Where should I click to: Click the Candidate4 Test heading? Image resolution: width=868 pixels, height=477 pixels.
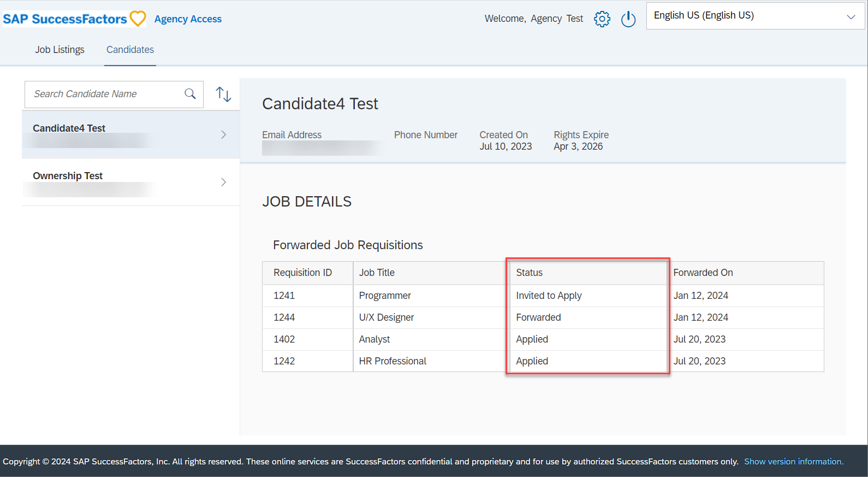point(320,104)
